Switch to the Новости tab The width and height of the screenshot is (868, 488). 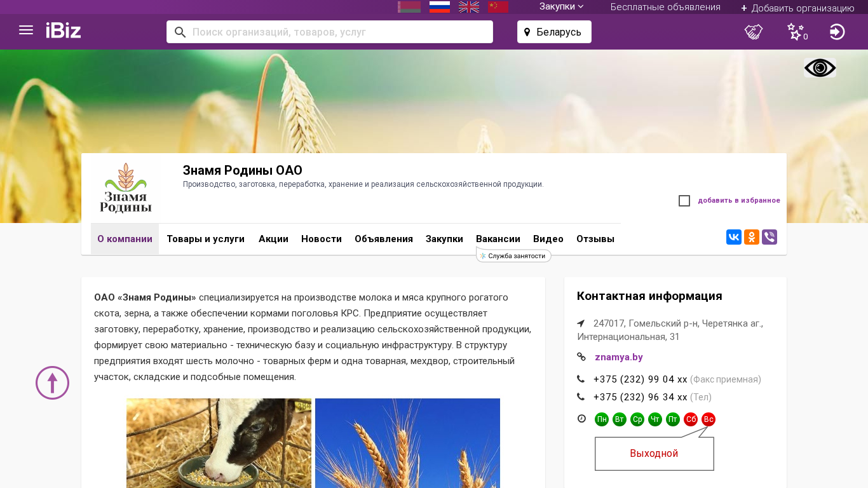coord(322,239)
